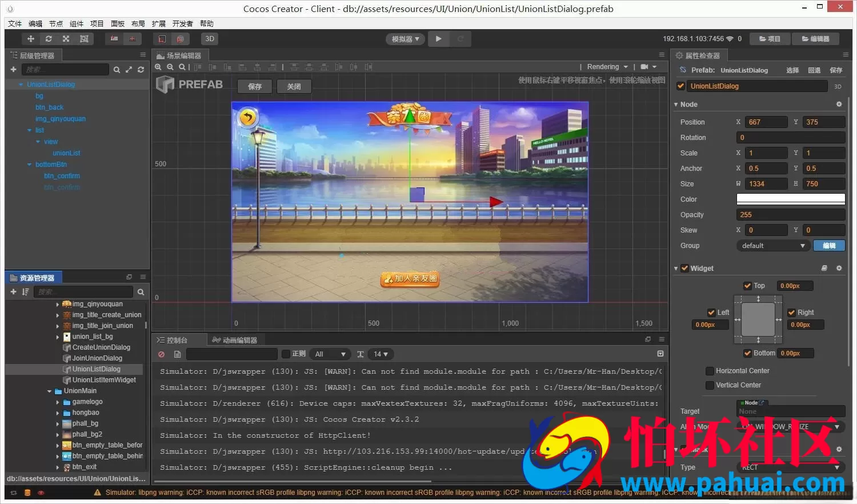This screenshot has width=857, height=504.
Task: Select unionList node in hierarchy
Action: (x=66, y=153)
